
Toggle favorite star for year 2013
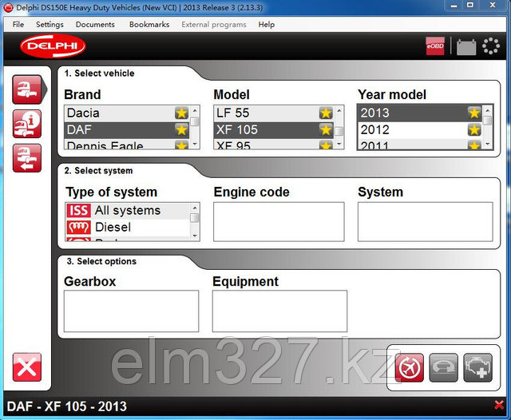(474, 113)
